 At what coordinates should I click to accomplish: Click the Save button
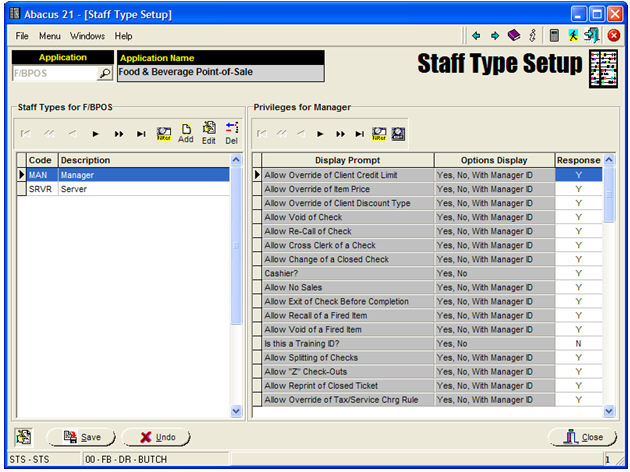point(80,437)
